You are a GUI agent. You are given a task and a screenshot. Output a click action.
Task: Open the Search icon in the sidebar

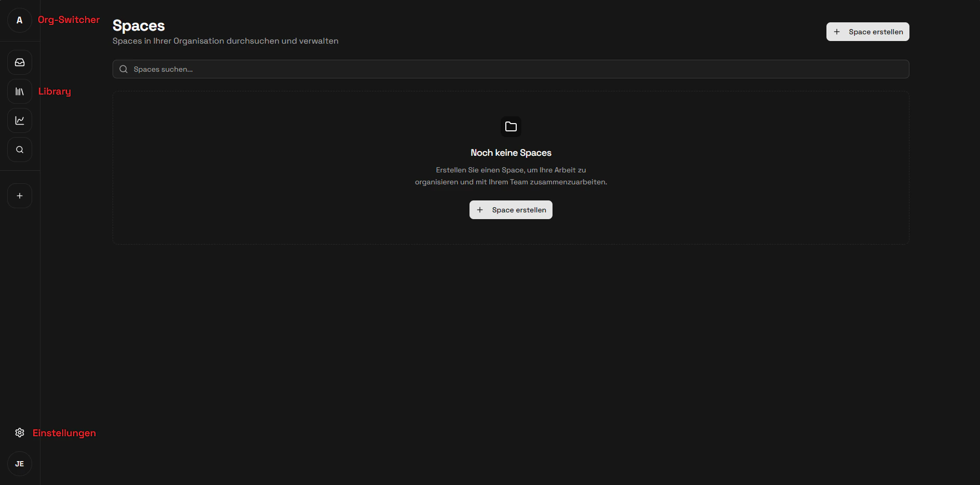click(x=19, y=150)
